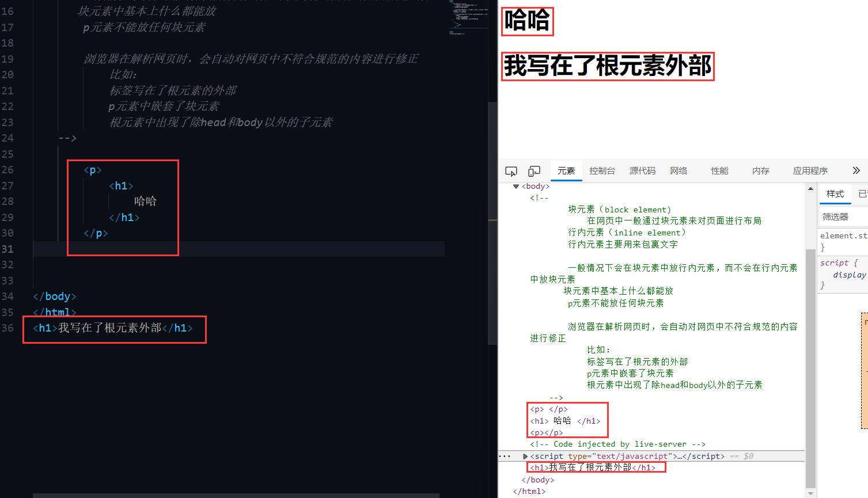Select the h1 我写在了根元素外部 DOM node
The height and width of the screenshot is (498, 868).
(x=595, y=467)
